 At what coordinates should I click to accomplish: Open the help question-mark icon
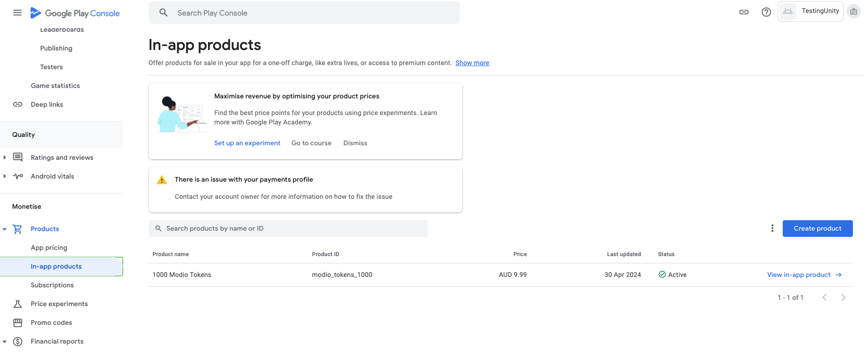766,12
